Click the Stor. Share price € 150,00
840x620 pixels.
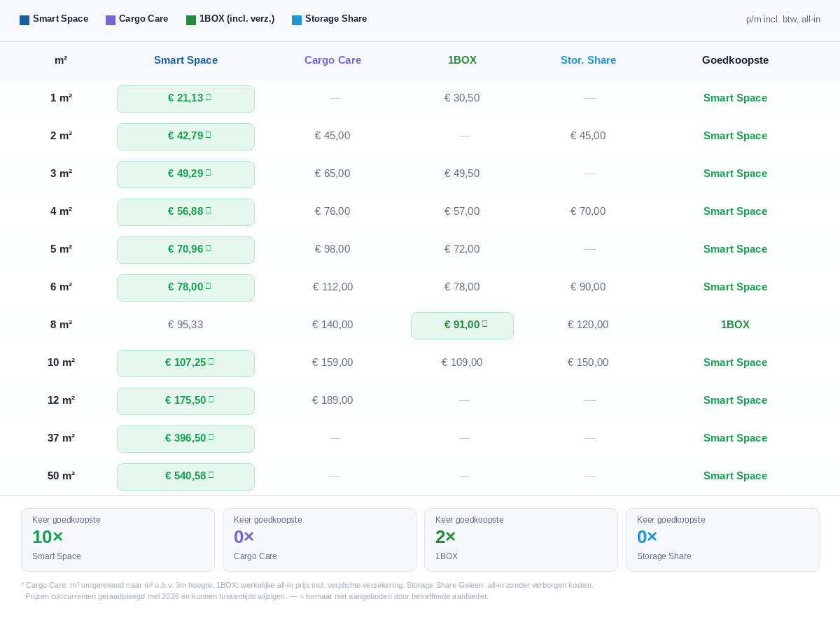tap(588, 362)
